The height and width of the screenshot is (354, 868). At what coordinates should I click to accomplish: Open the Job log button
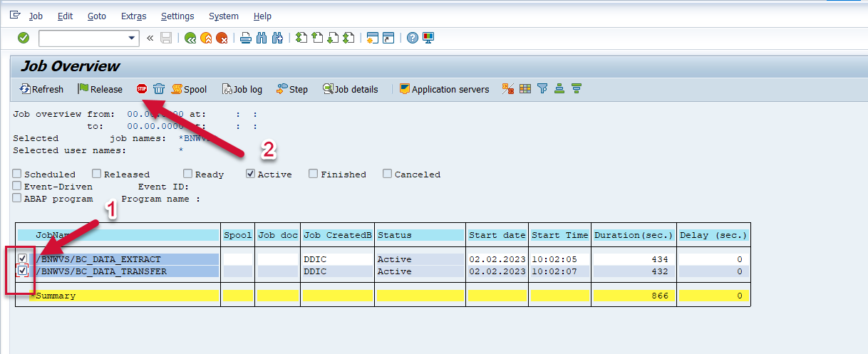coord(242,89)
